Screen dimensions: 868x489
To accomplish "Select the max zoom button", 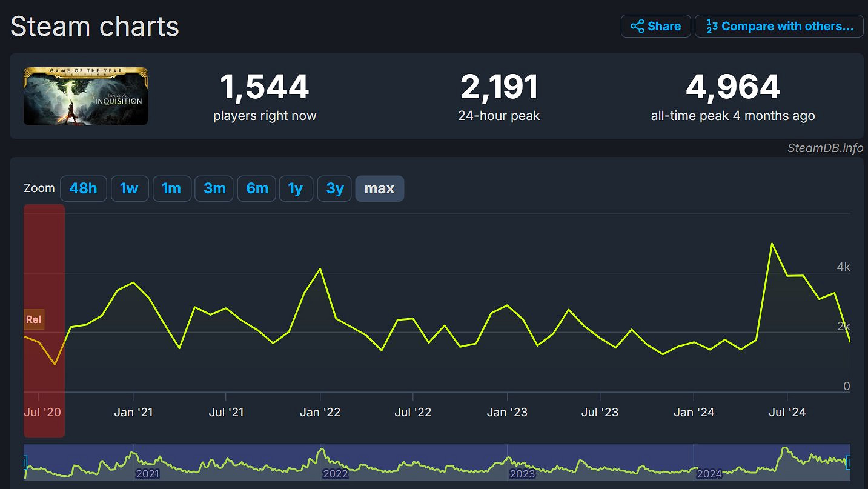I will click(x=379, y=188).
